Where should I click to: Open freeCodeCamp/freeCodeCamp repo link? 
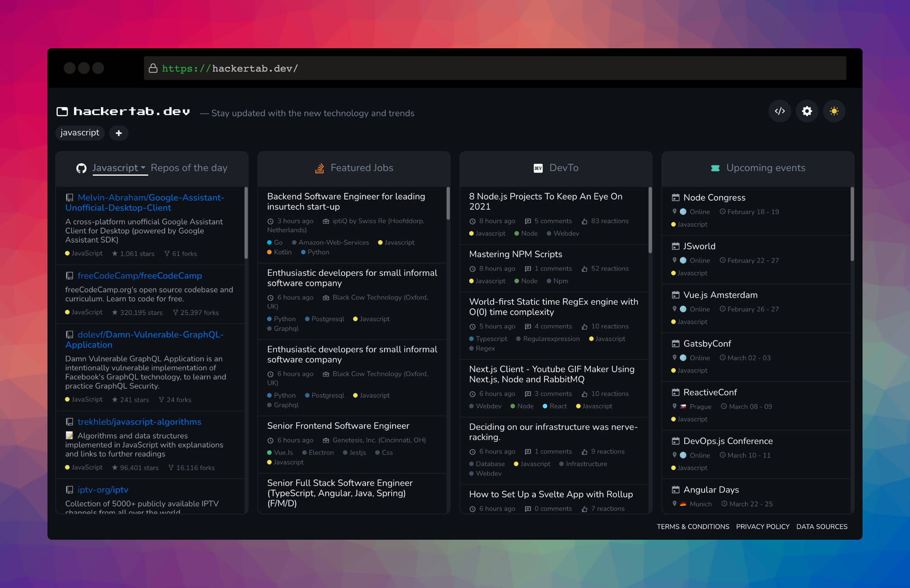click(139, 275)
